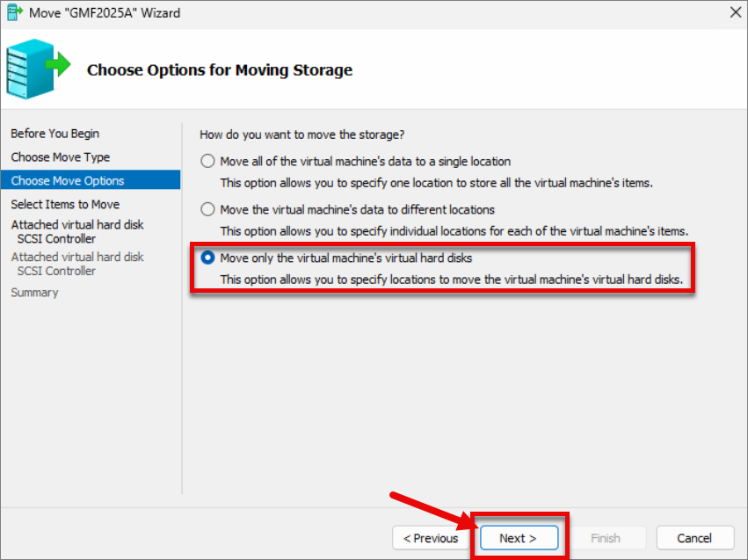Click the large server storage icon in the header
Screen dimensions: 748x560
coord(38,69)
